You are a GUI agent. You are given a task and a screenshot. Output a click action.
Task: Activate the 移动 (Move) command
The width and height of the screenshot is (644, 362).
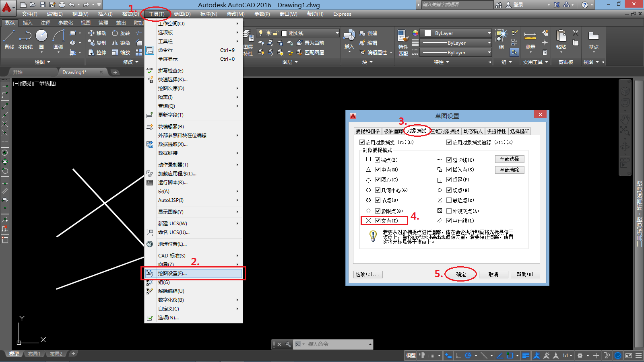click(97, 33)
